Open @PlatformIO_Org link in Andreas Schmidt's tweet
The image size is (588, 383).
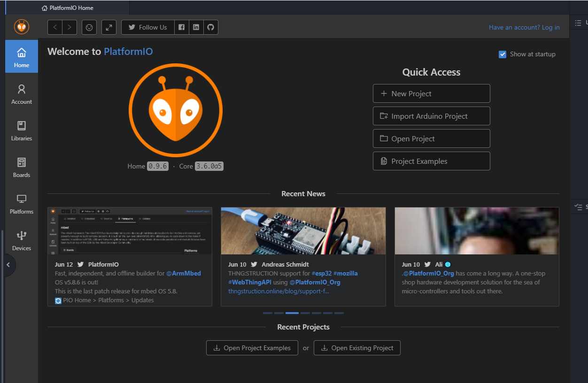(x=315, y=282)
